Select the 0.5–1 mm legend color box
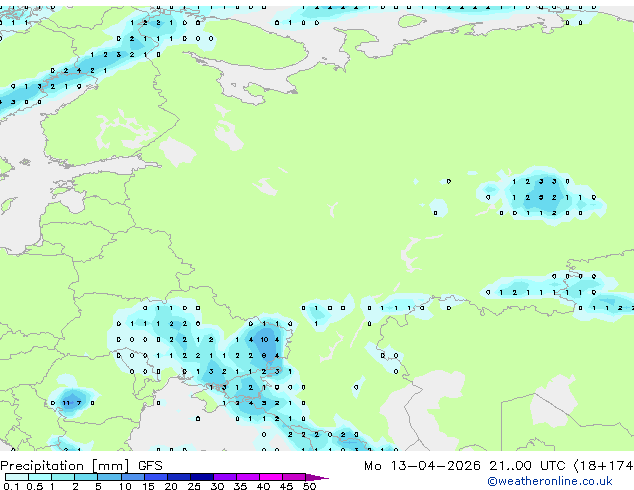Viewport: 634px width, 490px height. pos(40,477)
